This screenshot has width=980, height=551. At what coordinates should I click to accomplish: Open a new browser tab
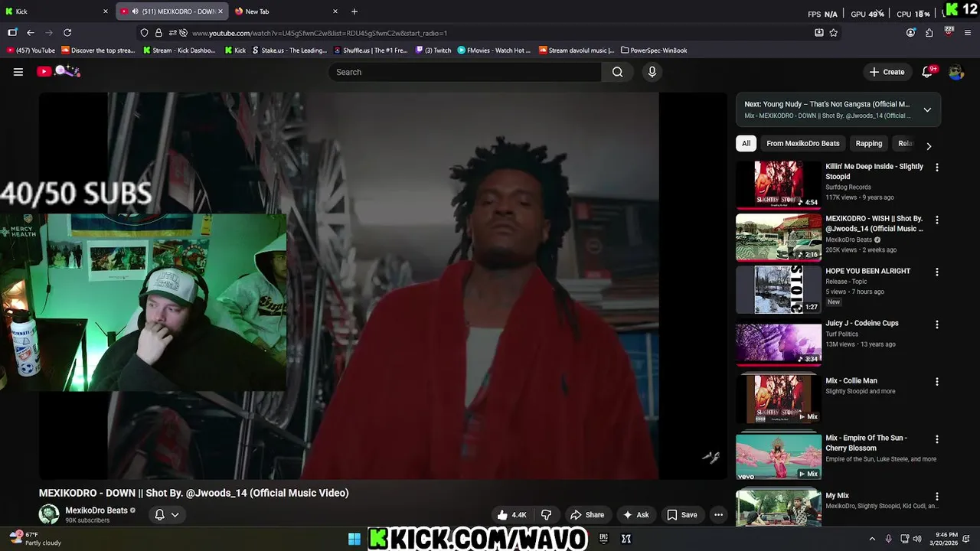coord(354,11)
